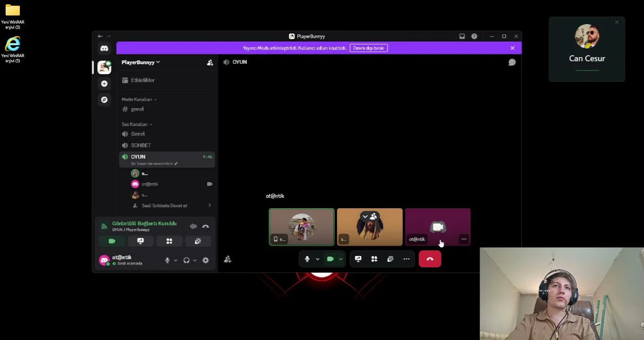The image size is (644, 340).
Task: Close the Can Cesur notification
Action: [x=617, y=22]
